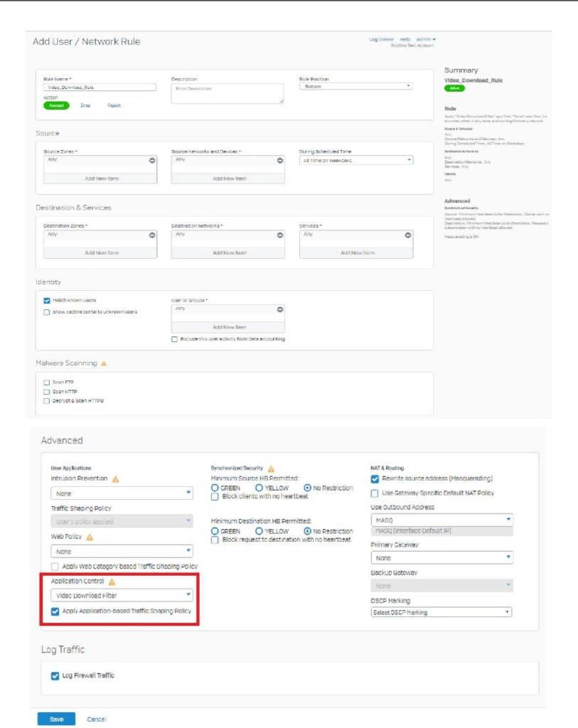Open the Help menu
This screenshot has height=728, width=578.
pos(407,39)
